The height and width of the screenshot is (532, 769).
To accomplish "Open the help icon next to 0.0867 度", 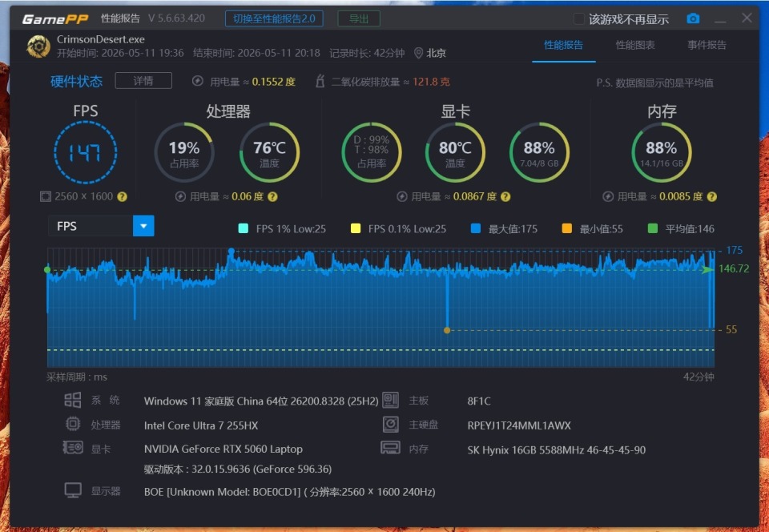I will coord(505,196).
